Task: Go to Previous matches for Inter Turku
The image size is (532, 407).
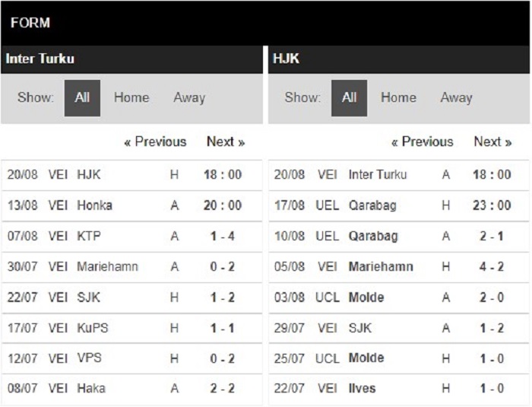Action: 155,141
